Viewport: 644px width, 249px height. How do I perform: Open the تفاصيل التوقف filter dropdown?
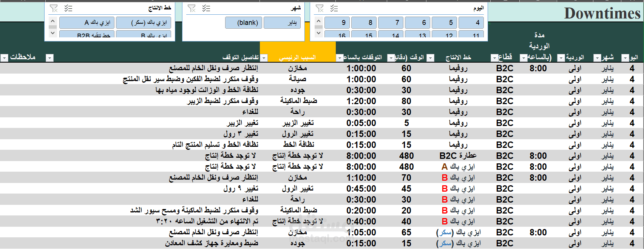(x=49, y=58)
